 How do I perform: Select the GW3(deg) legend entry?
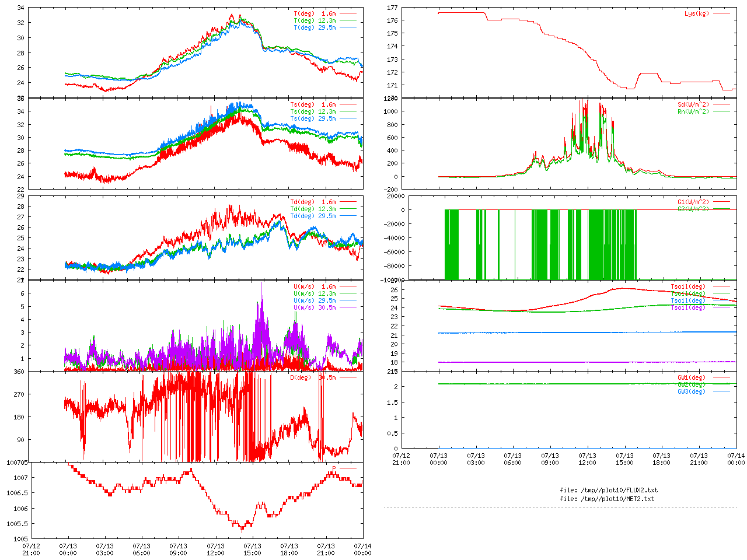coord(691,391)
